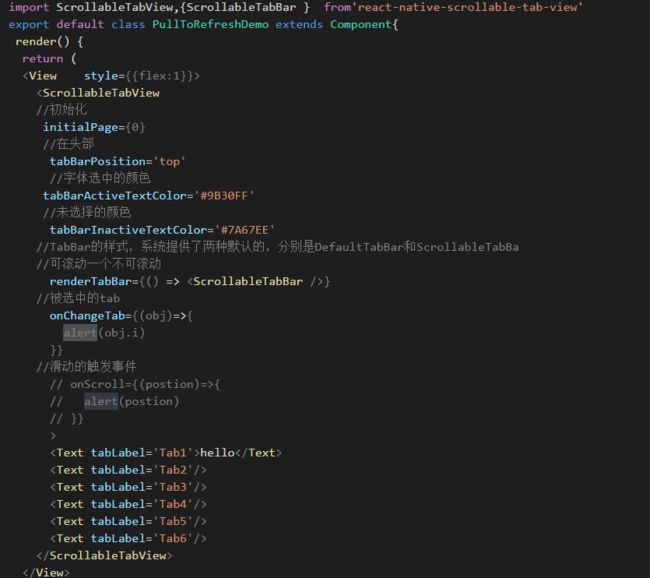
Task: Click the comment mentioning DefaultTabBar
Action: pos(278,247)
